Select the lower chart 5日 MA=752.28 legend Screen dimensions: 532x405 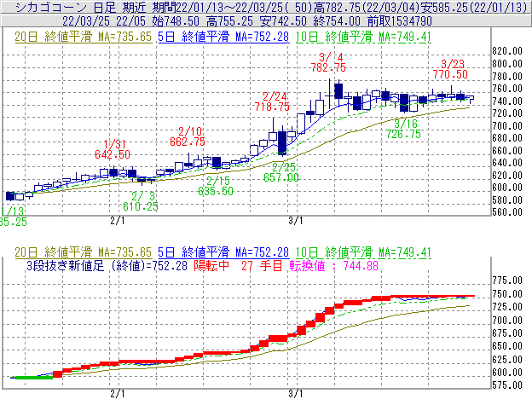[223, 252]
